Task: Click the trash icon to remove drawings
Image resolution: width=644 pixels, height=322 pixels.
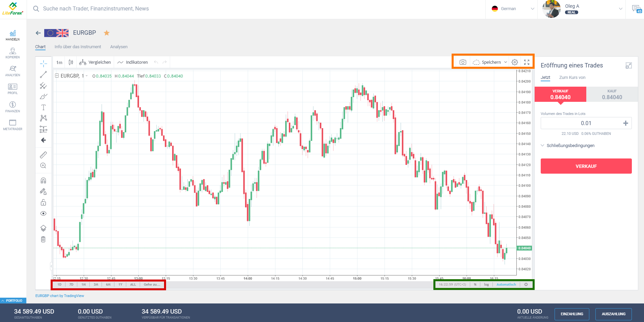Action: (43, 239)
